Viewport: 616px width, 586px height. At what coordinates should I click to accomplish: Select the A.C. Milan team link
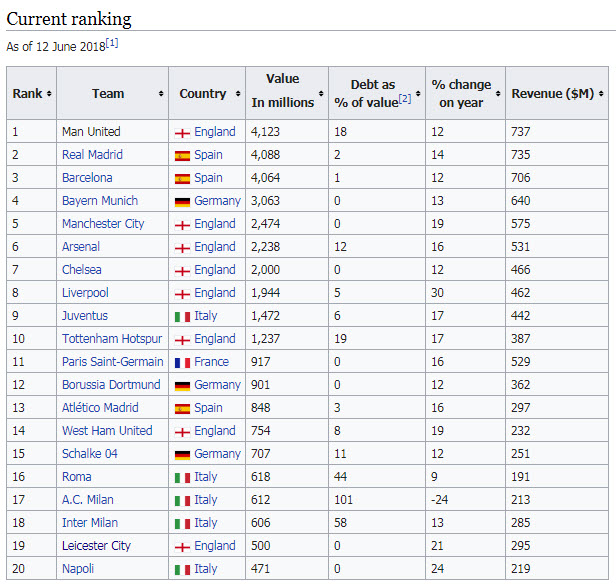pos(88,500)
